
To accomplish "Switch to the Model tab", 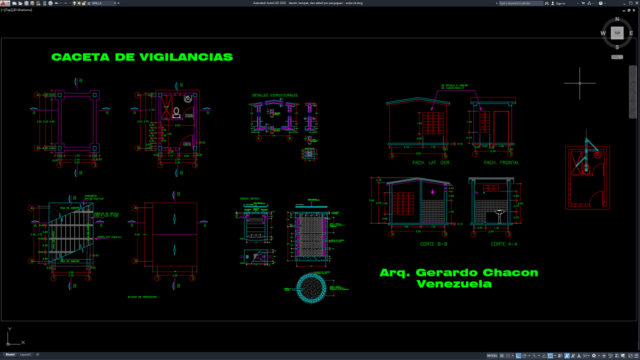I will click(x=10, y=355).
